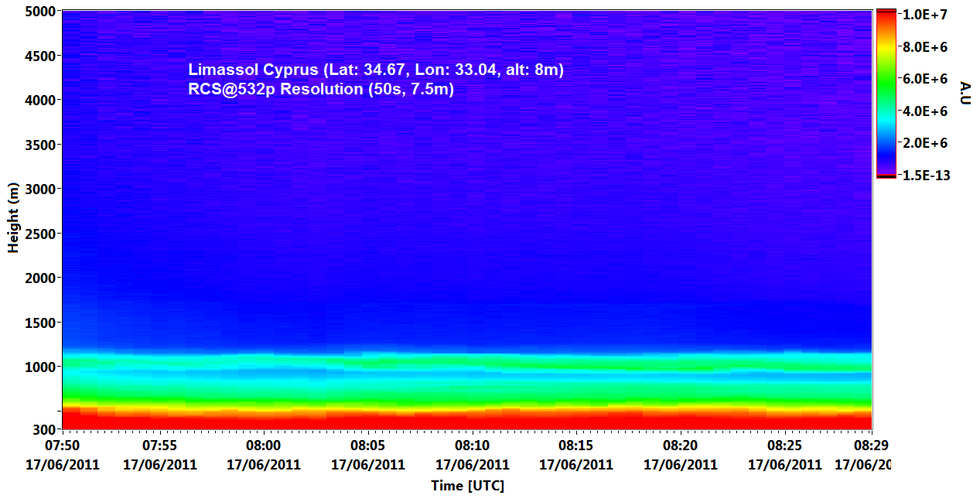The height and width of the screenshot is (502, 980).
Task: Click the 08:10 time axis label
Action: (x=472, y=446)
